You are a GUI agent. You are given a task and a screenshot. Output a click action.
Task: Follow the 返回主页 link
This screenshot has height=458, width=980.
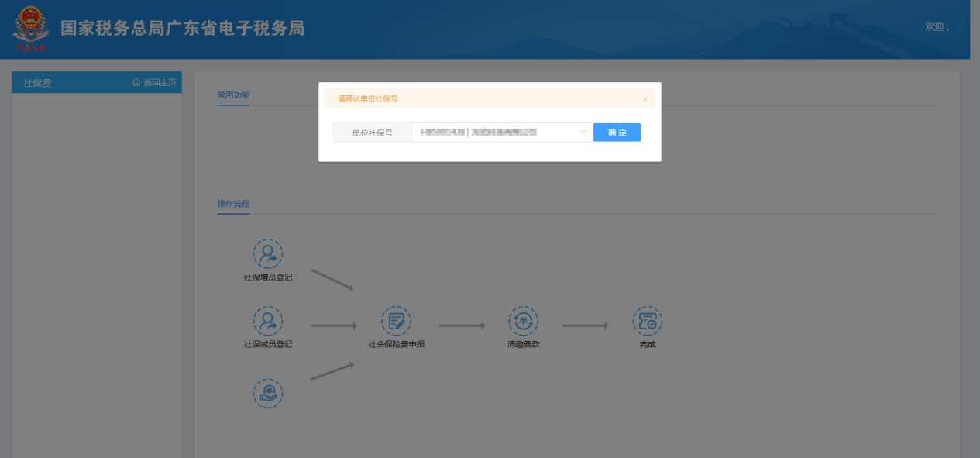(160, 82)
